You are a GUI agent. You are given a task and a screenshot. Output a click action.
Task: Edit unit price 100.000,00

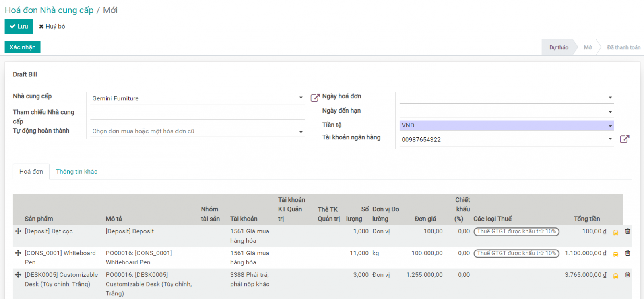pyautogui.click(x=427, y=253)
